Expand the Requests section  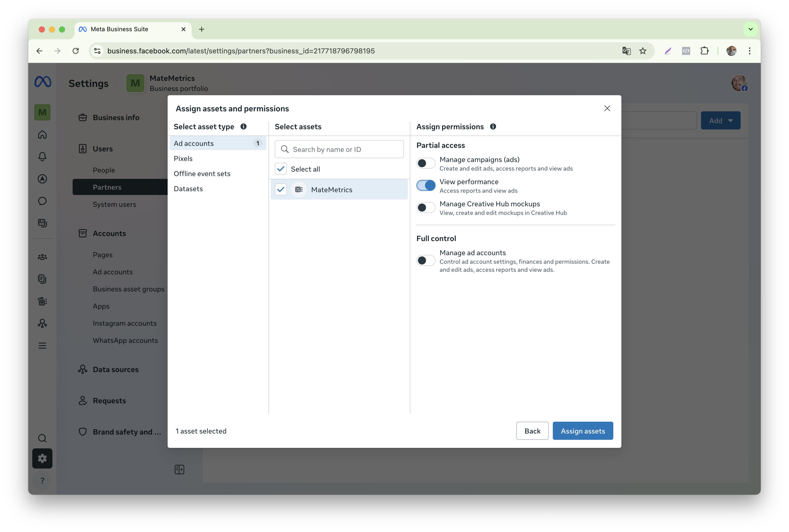click(x=109, y=401)
